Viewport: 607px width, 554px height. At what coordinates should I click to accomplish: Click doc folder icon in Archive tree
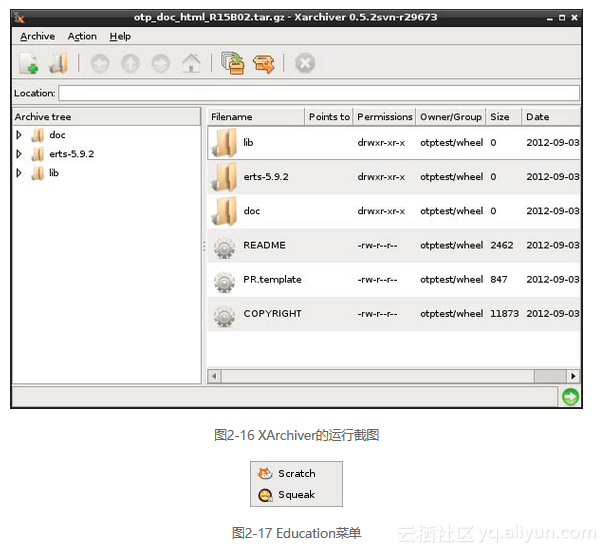pos(38,135)
